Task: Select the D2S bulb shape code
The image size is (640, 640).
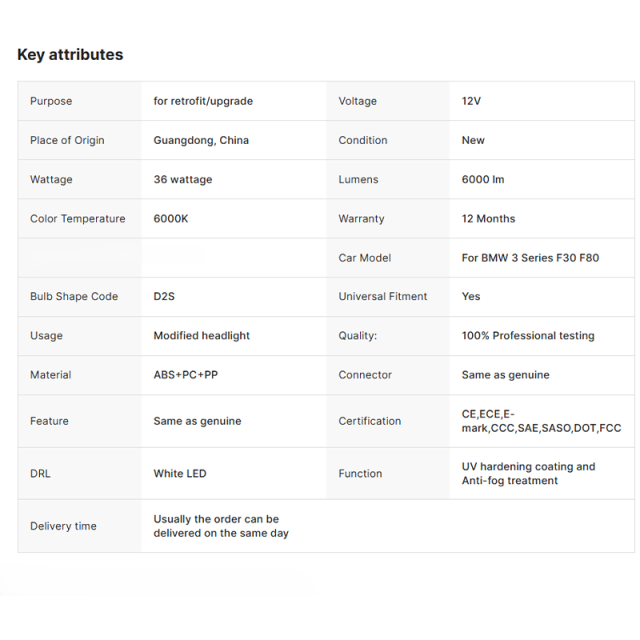Action: click(x=164, y=296)
